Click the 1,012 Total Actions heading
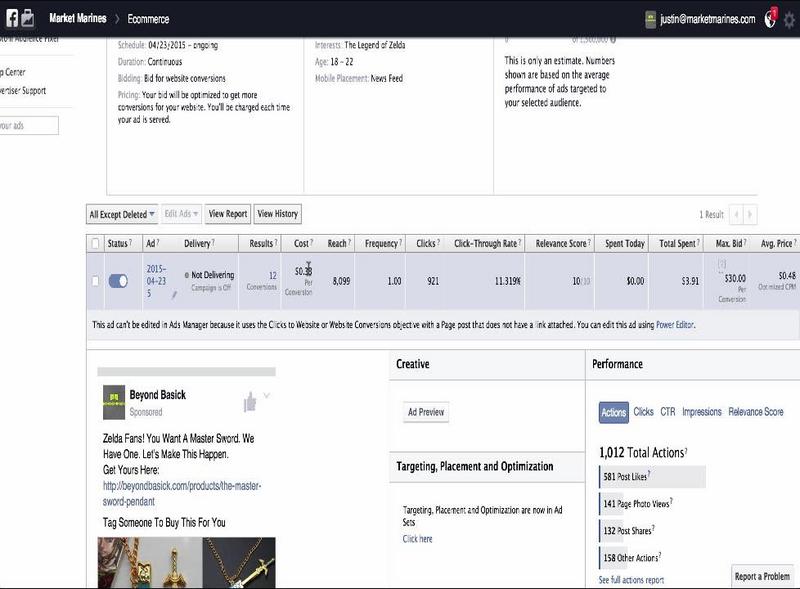Viewport: 800px width, 589px height. (643, 453)
